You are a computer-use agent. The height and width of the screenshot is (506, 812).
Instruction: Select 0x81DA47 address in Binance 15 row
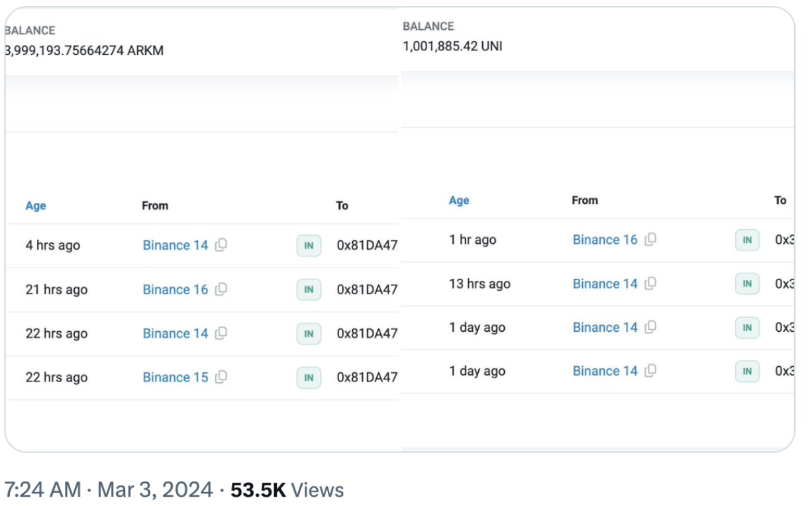[x=367, y=377]
